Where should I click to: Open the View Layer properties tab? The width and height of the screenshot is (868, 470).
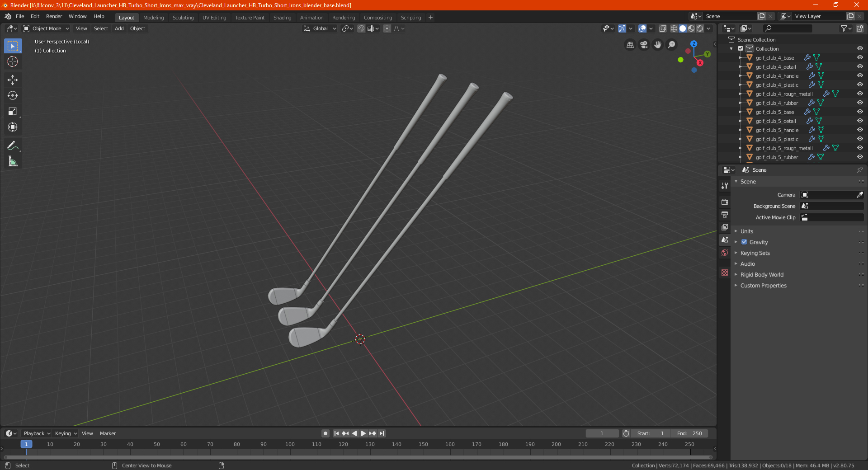[725, 227]
